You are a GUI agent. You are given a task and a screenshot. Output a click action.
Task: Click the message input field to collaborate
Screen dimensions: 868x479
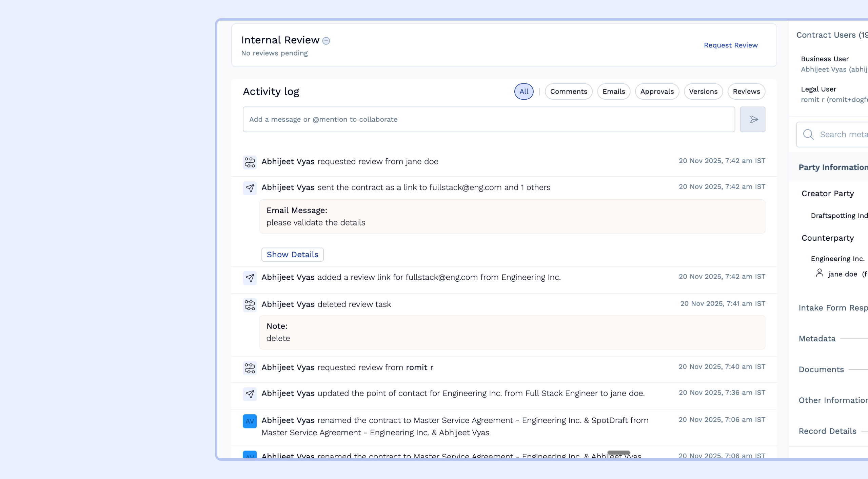[488, 119]
